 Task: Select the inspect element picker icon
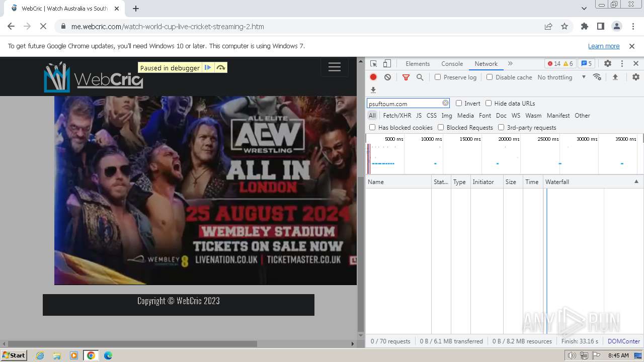coord(373,64)
